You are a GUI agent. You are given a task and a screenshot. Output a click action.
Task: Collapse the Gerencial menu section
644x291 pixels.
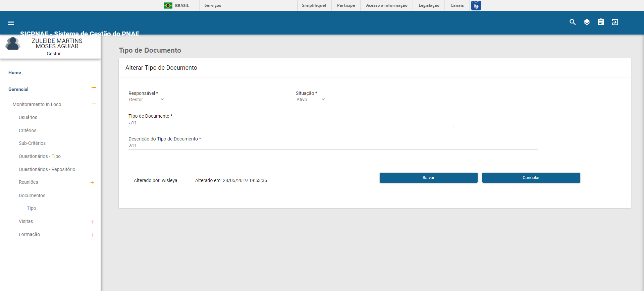[94, 88]
